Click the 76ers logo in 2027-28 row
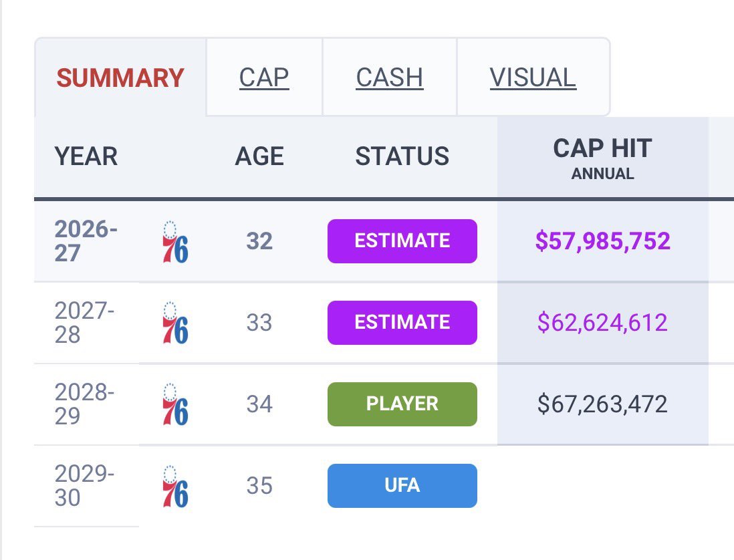 (x=176, y=323)
